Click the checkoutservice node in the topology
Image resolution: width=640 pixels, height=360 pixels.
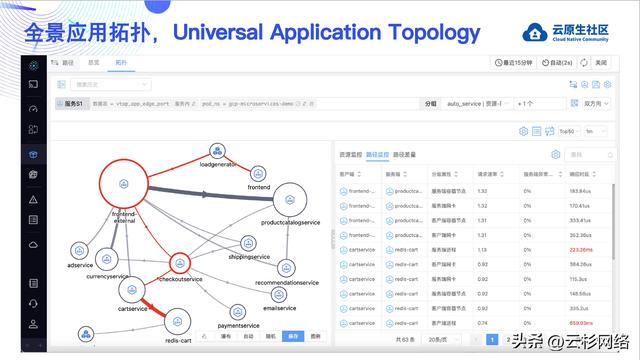click(180, 264)
